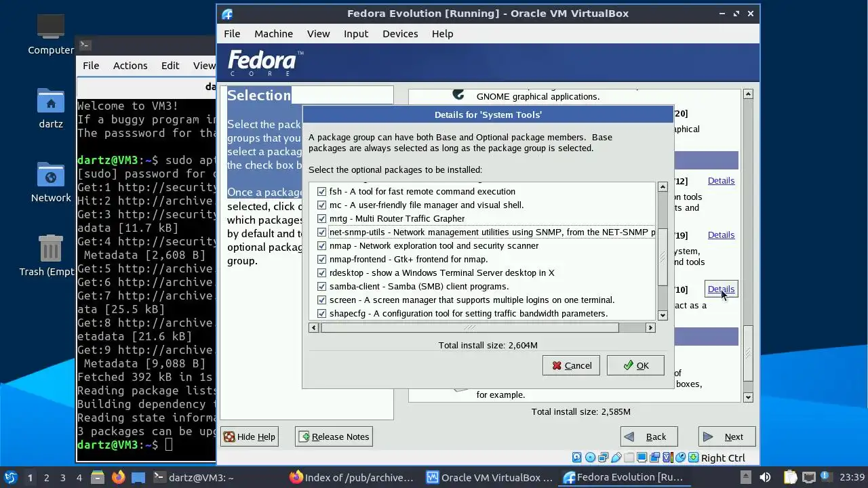Click the network adapters icon in VirtualBox status bar
This screenshot has height=488, width=868.
pos(603,457)
